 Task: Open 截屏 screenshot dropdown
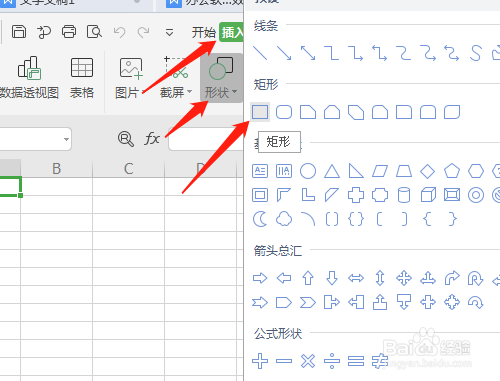pos(176,77)
